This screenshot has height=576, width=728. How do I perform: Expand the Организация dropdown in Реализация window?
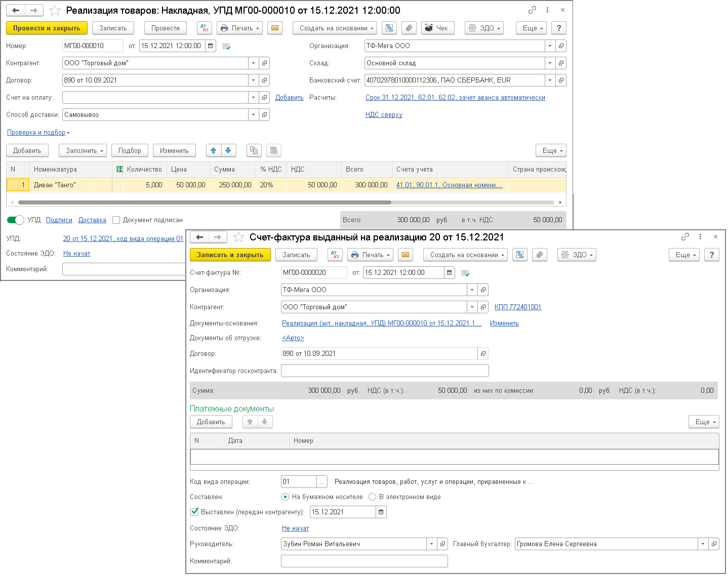[550, 46]
